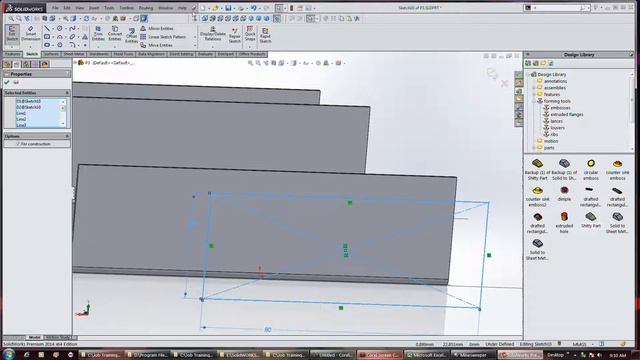Click the red cancel X in viewport corner

click(504, 83)
